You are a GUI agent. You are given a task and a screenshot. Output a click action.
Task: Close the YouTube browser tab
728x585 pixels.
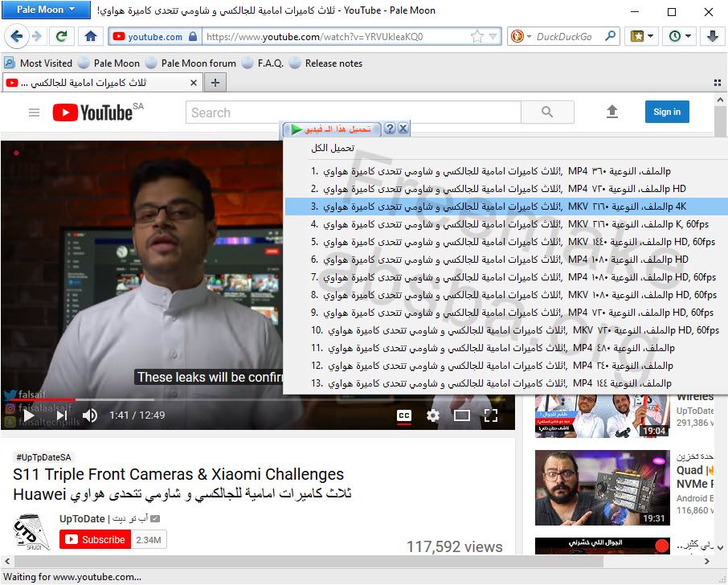194,83
